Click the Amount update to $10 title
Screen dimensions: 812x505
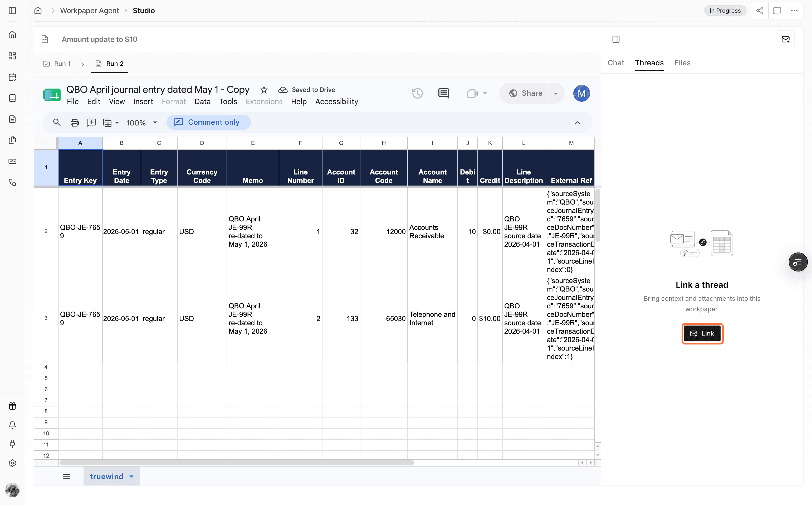pos(100,40)
